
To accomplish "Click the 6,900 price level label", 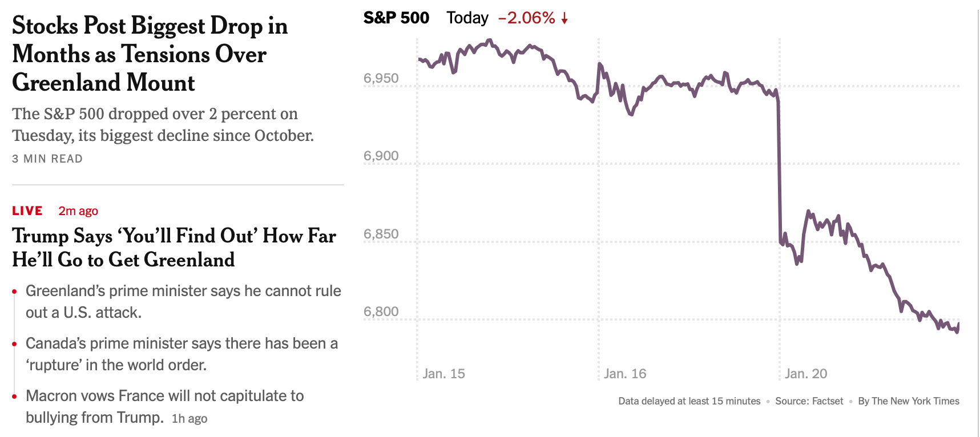I will (x=381, y=156).
